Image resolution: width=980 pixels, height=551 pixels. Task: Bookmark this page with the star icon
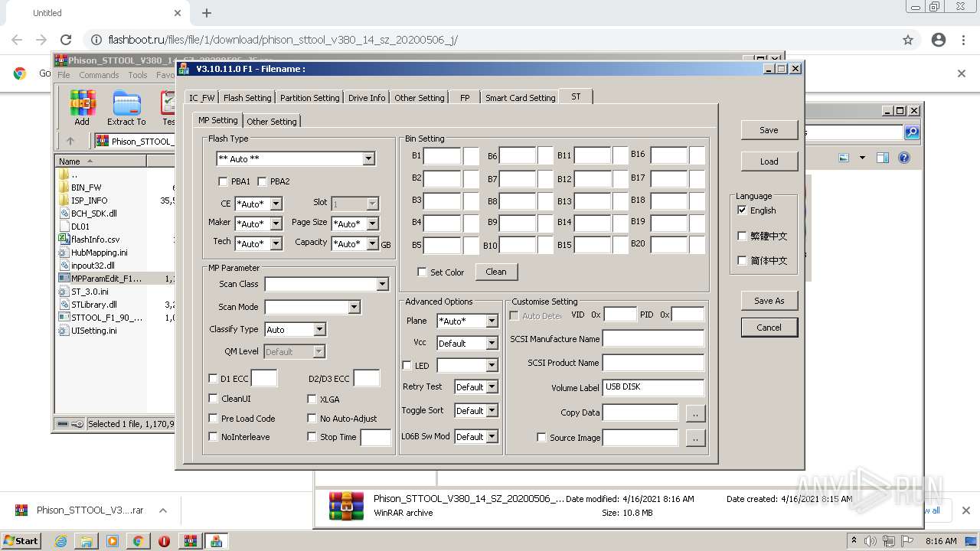tap(908, 40)
